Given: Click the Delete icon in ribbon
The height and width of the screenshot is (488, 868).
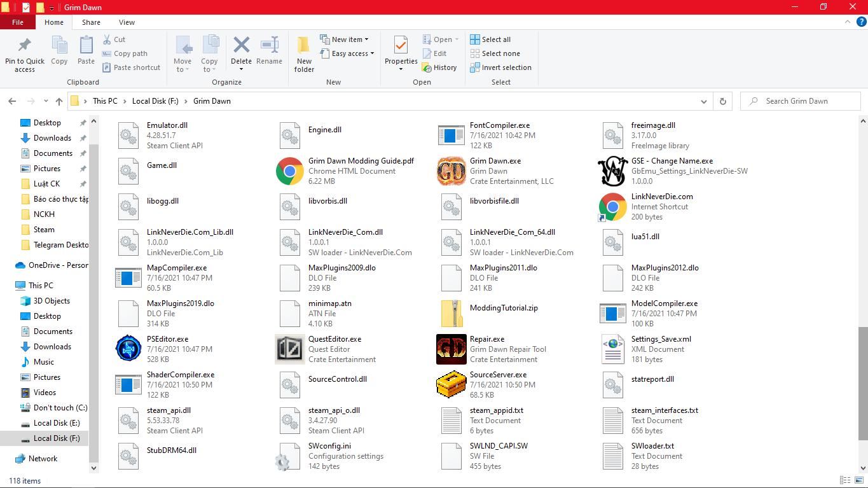Looking at the screenshot, I should (241, 46).
